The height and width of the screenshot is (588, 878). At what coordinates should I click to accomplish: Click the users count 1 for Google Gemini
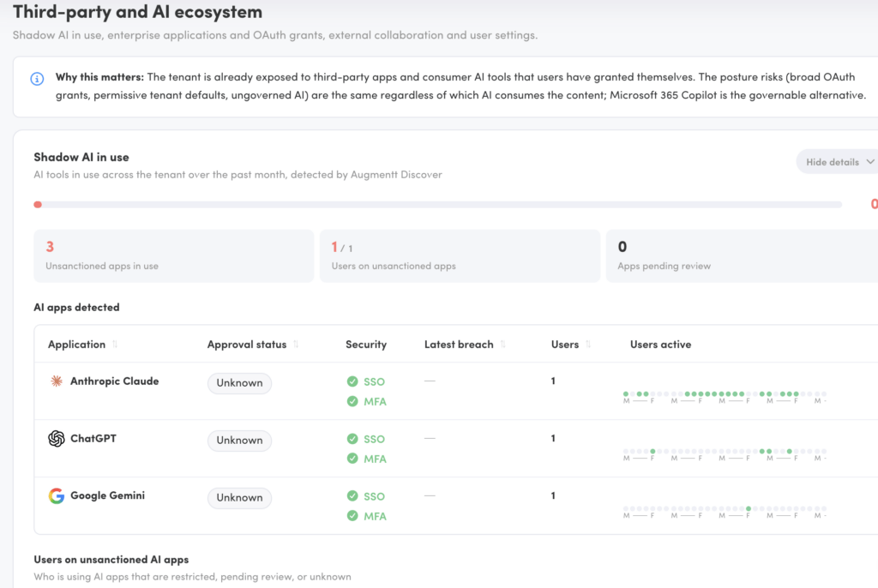(x=553, y=495)
